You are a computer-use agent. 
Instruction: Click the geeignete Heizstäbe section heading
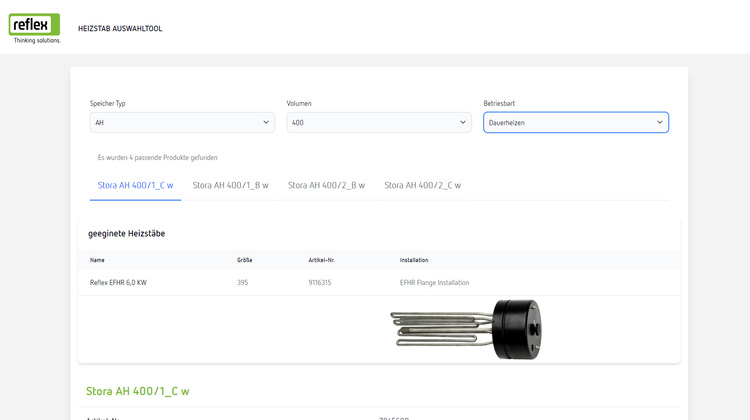tap(126, 233)
